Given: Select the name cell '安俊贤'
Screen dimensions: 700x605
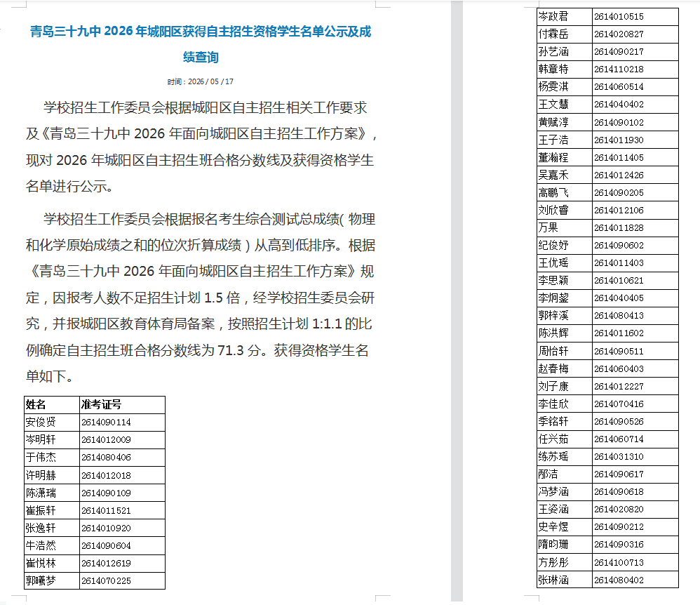Looking at the screenshot, I should tap(52, 423).
